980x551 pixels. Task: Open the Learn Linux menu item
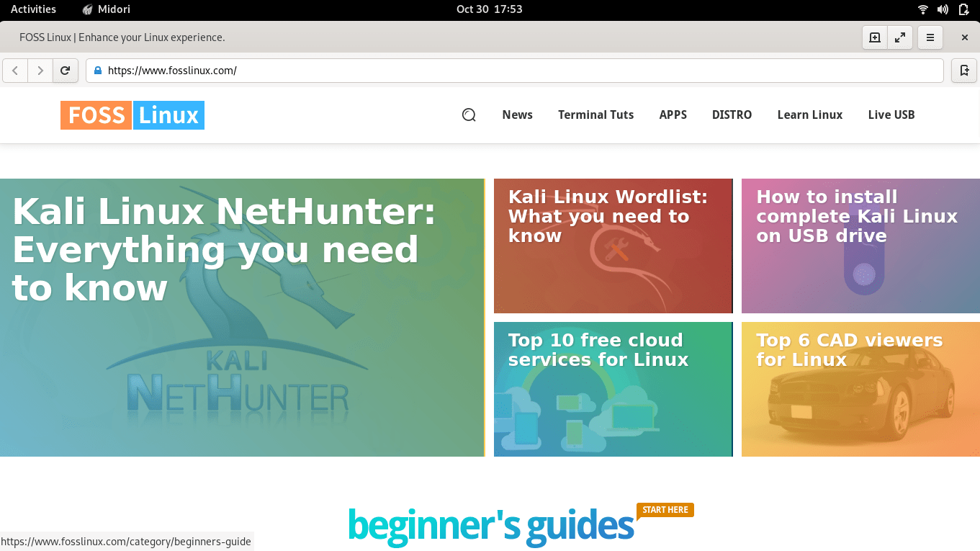click(x=809, y=115)
